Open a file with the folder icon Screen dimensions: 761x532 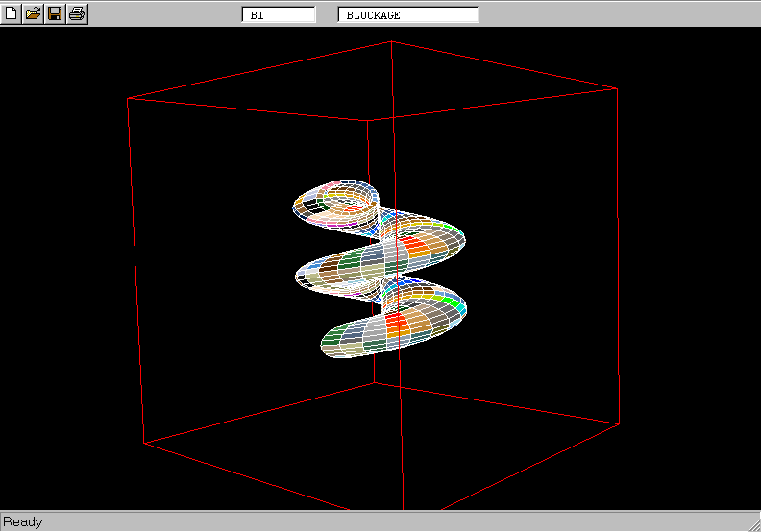[x=33, y=13]
